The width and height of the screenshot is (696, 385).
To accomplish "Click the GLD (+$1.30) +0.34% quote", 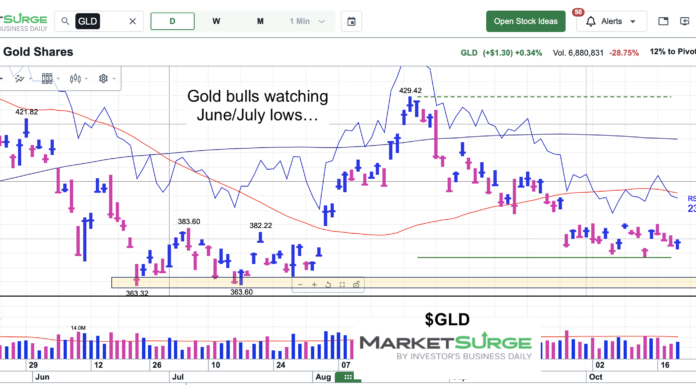I will 501,53.
